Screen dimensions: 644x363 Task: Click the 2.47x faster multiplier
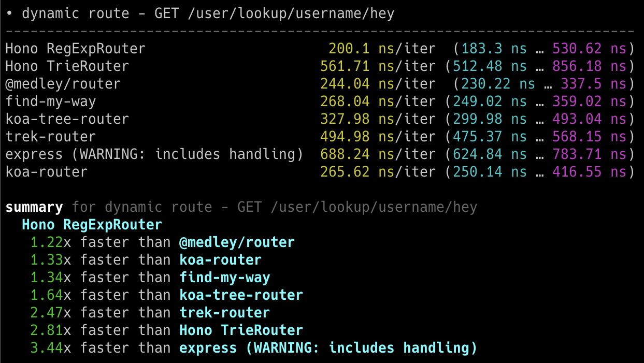47,313
